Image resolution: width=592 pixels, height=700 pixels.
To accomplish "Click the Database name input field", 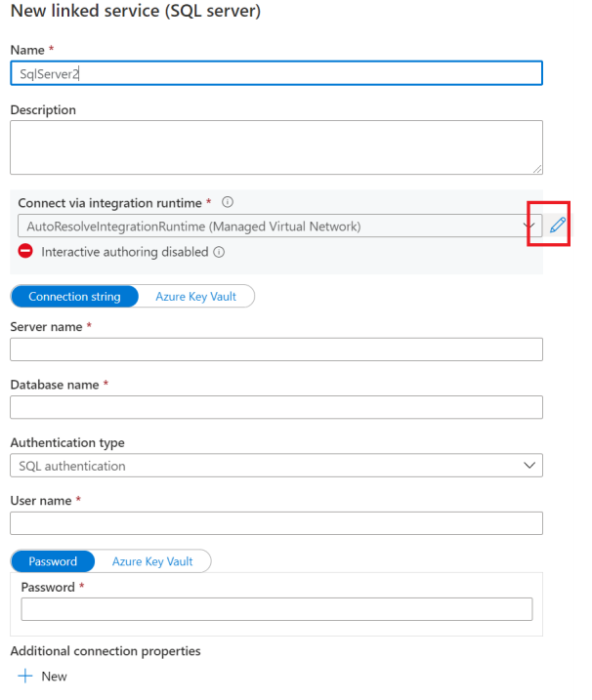I will click(x=275, y=407).
